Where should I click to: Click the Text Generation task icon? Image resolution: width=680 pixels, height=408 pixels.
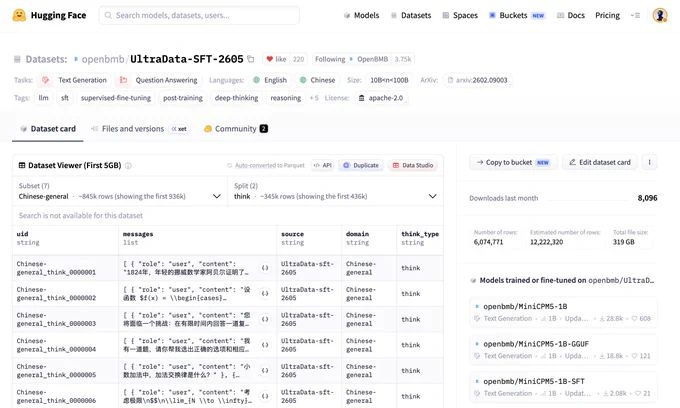pyautogui.click(x=46, y=80)
